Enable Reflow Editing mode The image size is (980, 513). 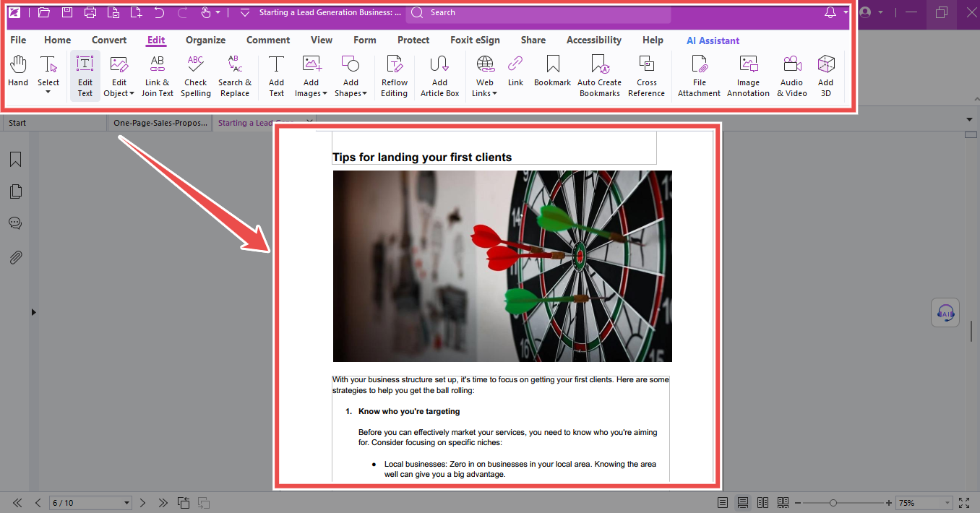coord(394,75)
